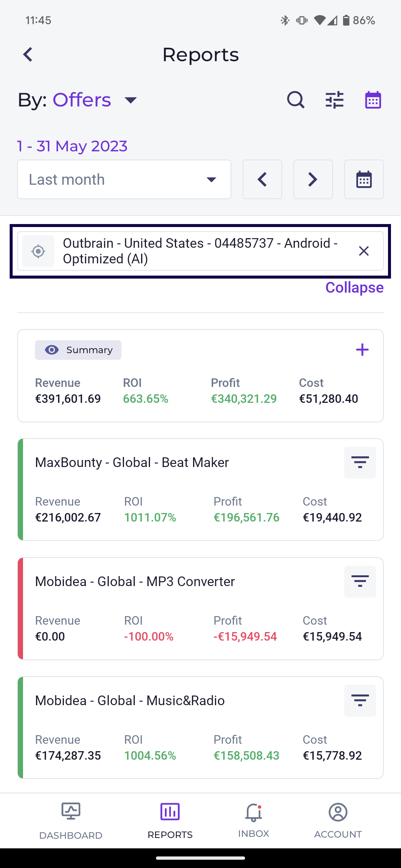This screenshot has width=401, height=868.
Task: Tap the purple calendar icon in header
Action: pos(373,100)
